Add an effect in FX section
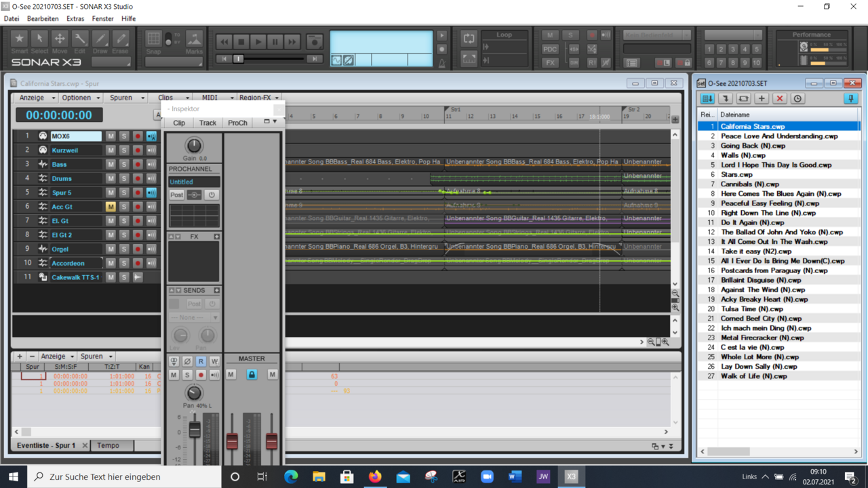This screenshot has width=868, height=488. [216, 237]
